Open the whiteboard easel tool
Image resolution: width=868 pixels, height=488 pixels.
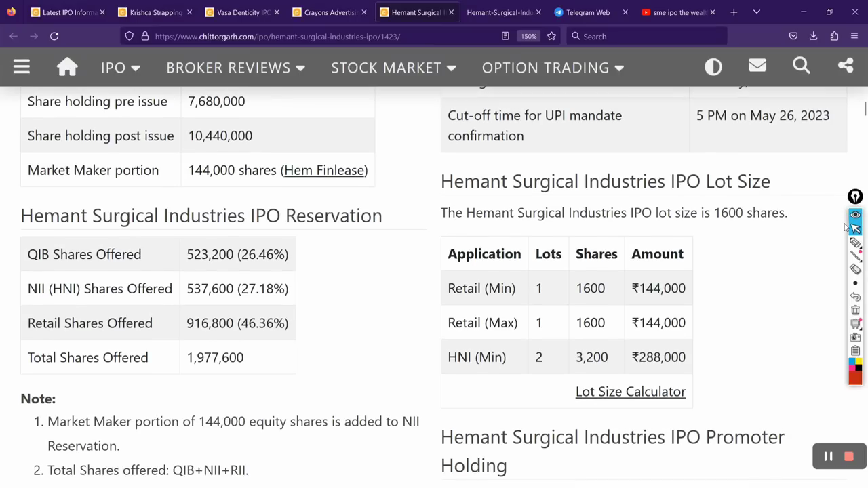point(855,324)
